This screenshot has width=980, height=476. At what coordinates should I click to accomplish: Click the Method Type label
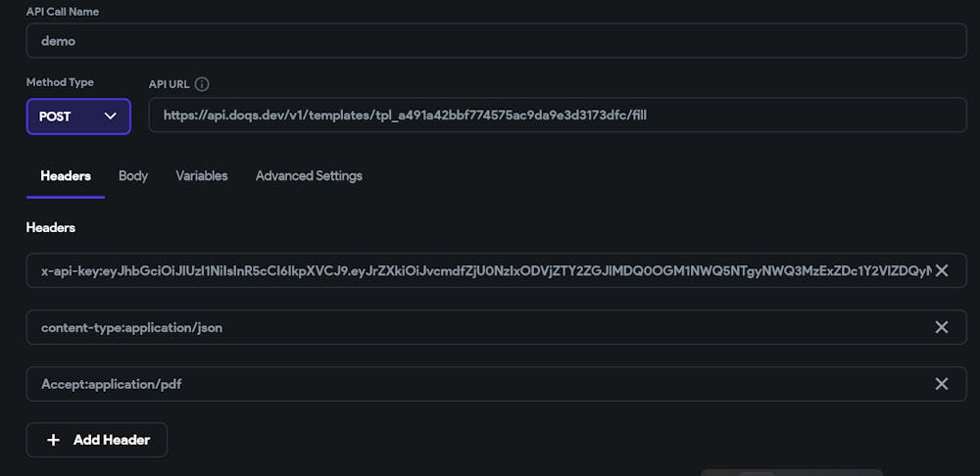60,83
